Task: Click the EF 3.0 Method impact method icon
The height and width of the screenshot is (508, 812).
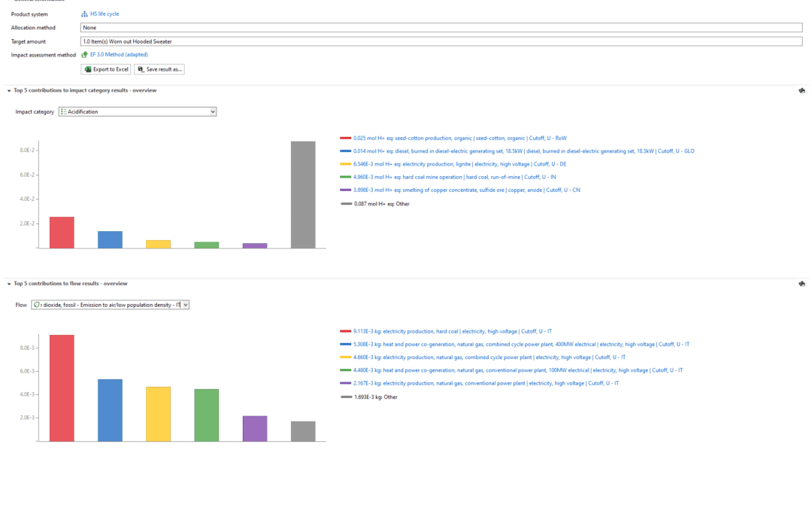Action: point(84,55)
